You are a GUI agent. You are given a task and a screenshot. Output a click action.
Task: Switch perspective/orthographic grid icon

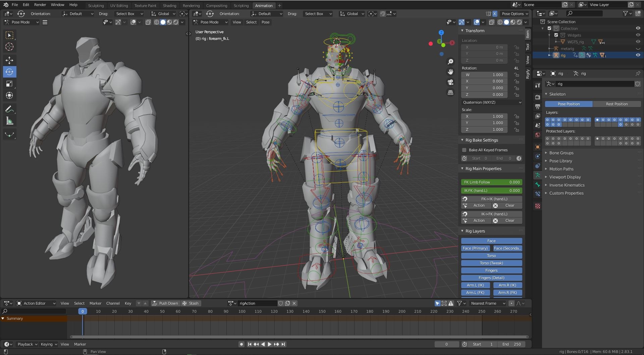[x=450, y=92]
